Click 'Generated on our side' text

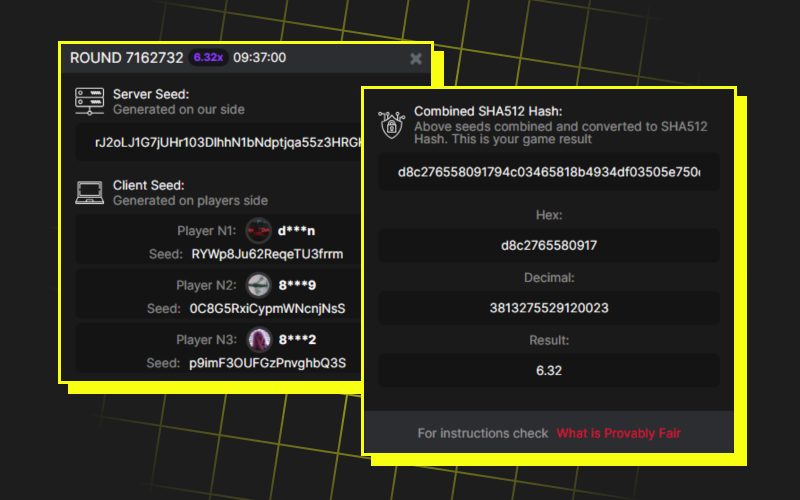179,110
